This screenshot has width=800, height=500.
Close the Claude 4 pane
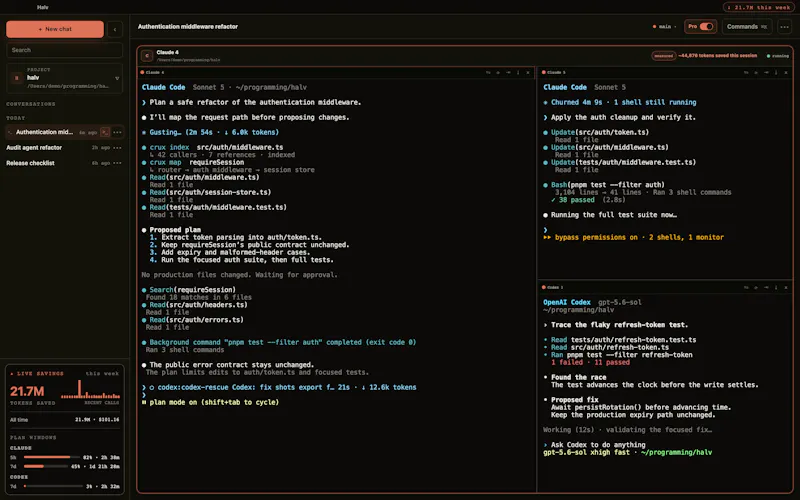click(528, 72)
